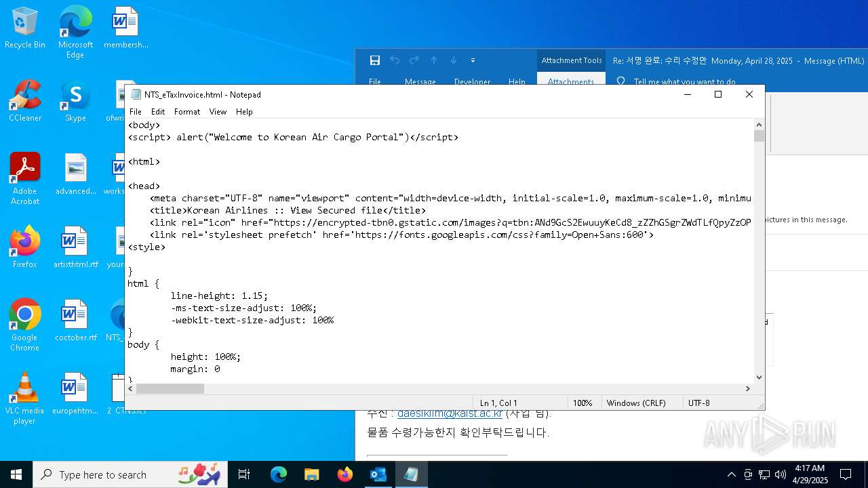Open the VLC media player desktop icon
This screenshot has width=868, height=488.
(x=25, y=399)
